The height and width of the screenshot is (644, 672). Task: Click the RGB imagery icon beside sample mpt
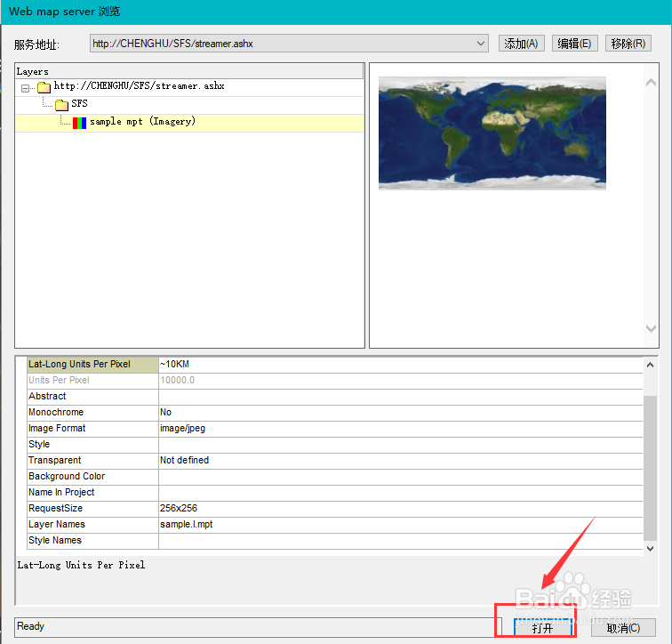(x=79, y=123)
